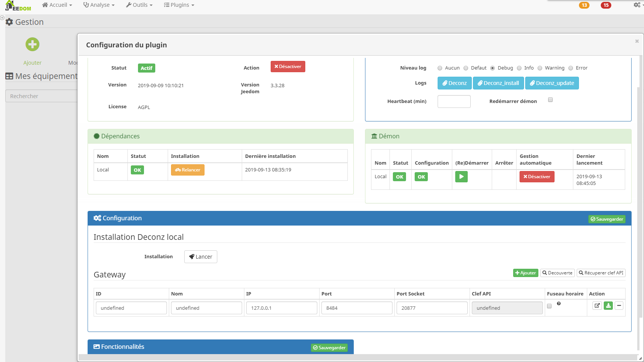The width and height of the screenshot is (644, 362).
Task: Select the Defaut log level
Action: pos(466,68)
